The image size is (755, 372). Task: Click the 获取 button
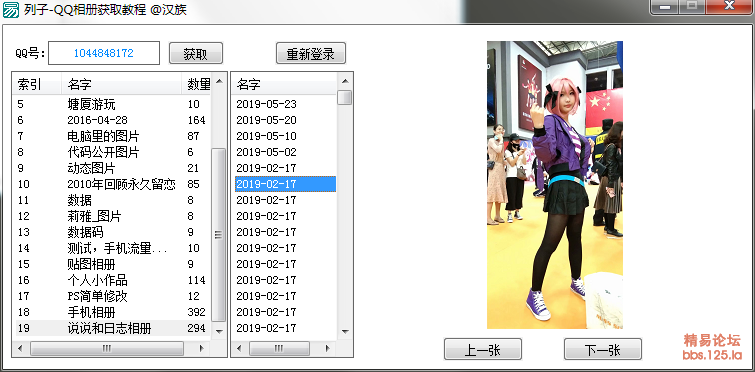pos(195,53)
